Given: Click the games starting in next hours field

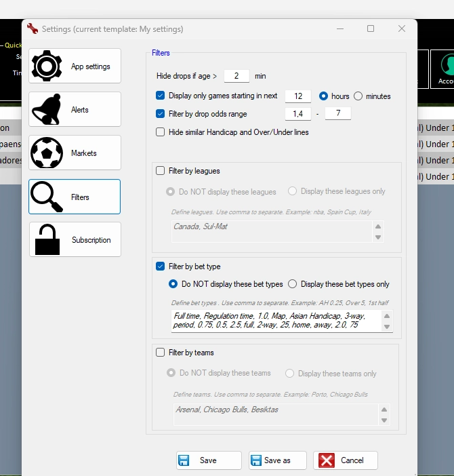Looking at the screenshot, I should pyautogui.click(x=298, y=96).
